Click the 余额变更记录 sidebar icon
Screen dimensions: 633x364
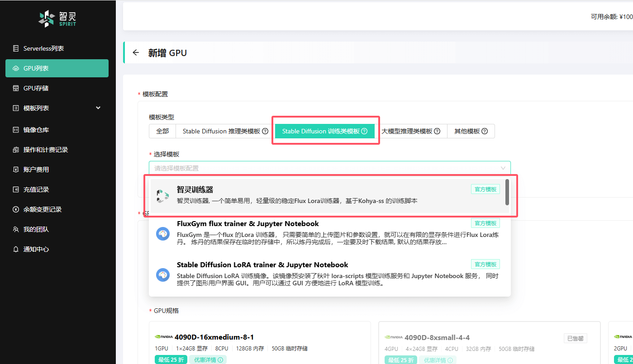(x=16, y=209)
